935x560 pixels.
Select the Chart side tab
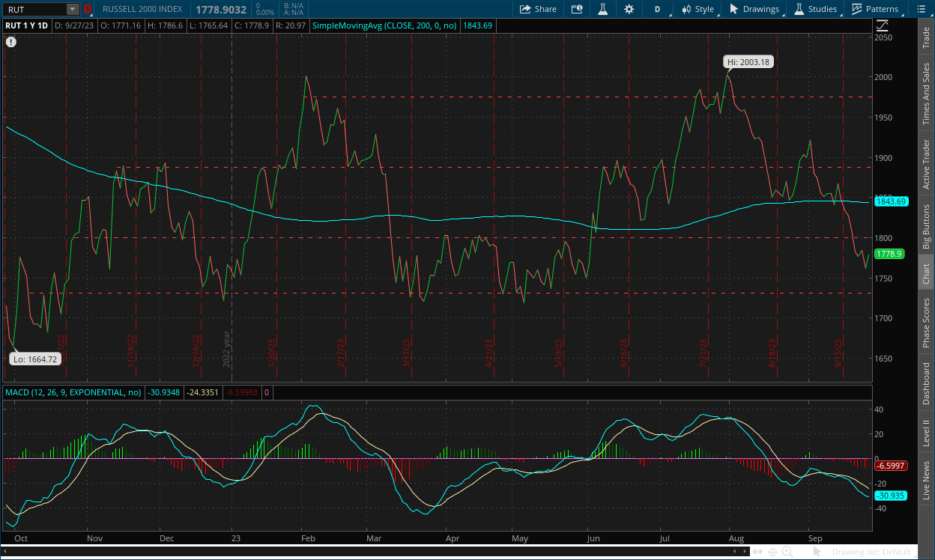coord(926,273)
